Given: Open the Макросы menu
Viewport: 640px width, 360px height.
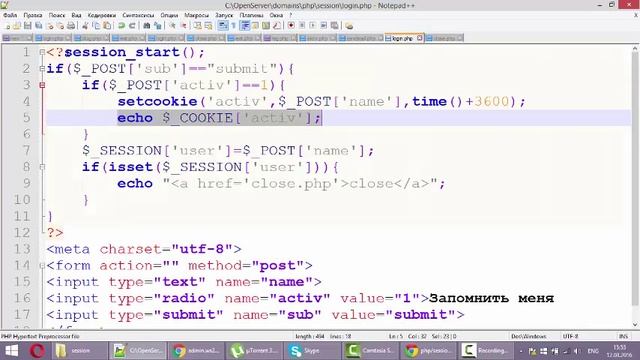Looking at the screenshot, I should tap(196, 15).
